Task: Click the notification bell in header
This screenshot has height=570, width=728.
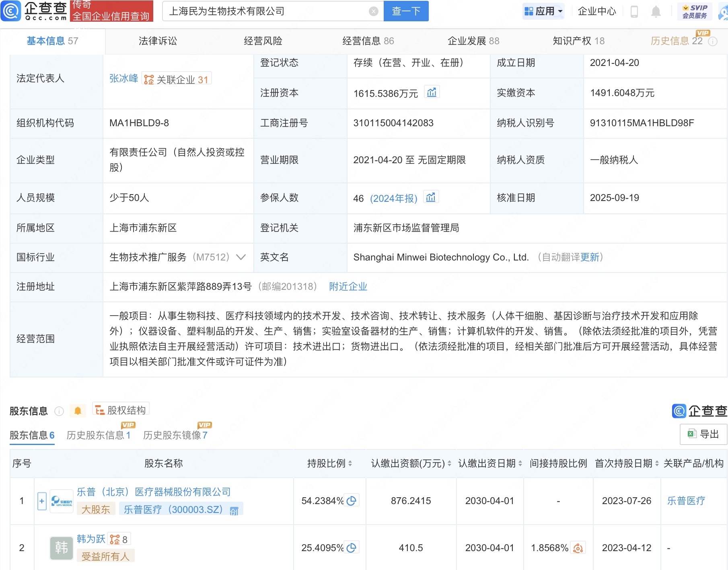Action: [x=656, y=12]
